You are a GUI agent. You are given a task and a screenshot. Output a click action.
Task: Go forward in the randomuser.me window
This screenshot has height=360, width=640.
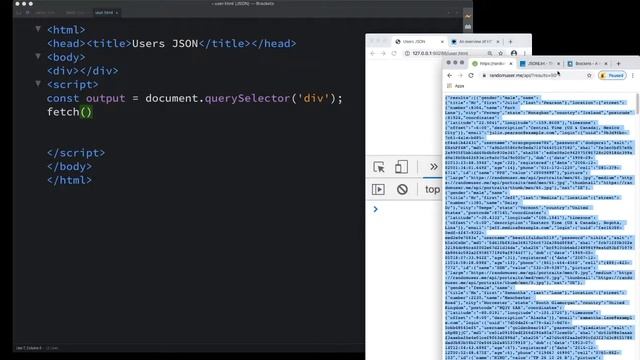(460, 76)
